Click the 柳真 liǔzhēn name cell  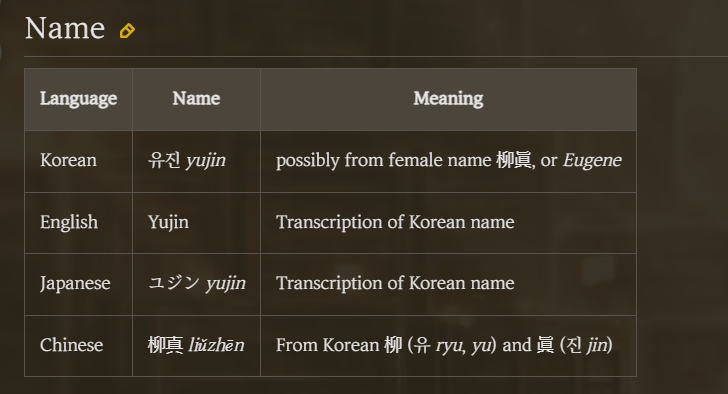tap(196, 346)
